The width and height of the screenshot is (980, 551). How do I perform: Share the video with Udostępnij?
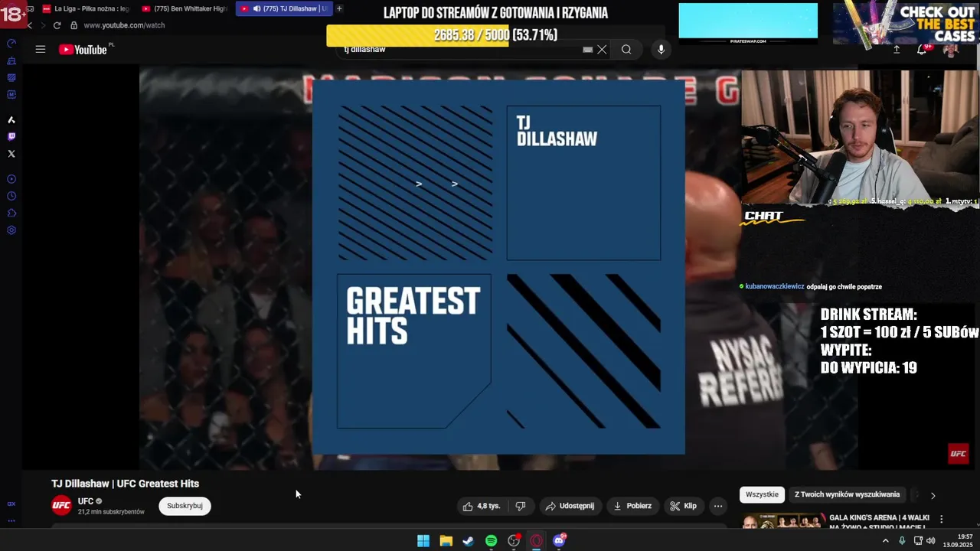pyautogui.click(x=570, y=506)
